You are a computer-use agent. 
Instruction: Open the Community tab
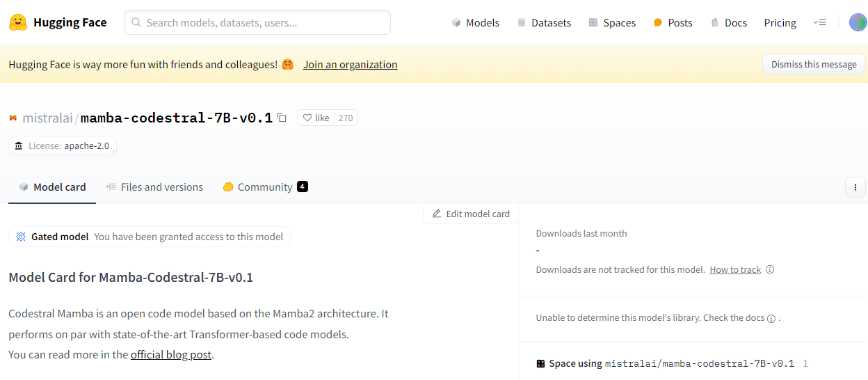coord(265,187)
